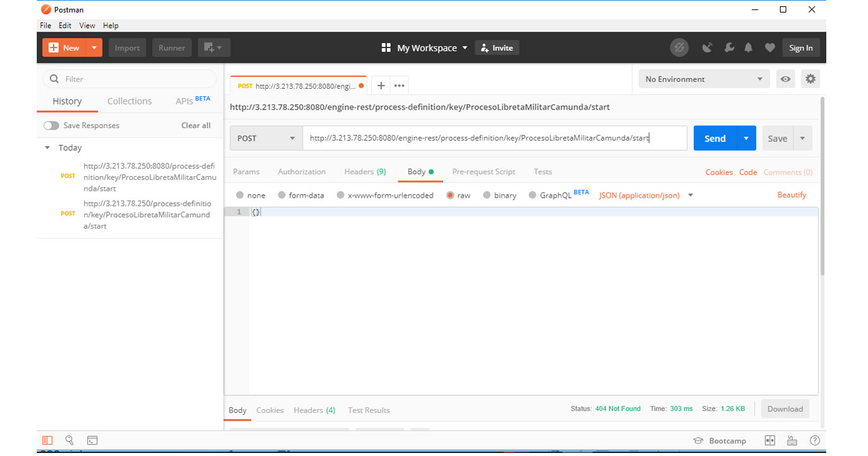Open the settings wrench icon in header
Screen dimensions: 868x456
(729, 47)
